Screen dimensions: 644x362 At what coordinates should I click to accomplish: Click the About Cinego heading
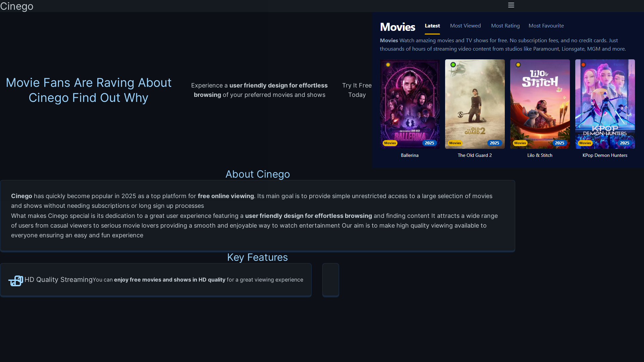coord(258,174)
